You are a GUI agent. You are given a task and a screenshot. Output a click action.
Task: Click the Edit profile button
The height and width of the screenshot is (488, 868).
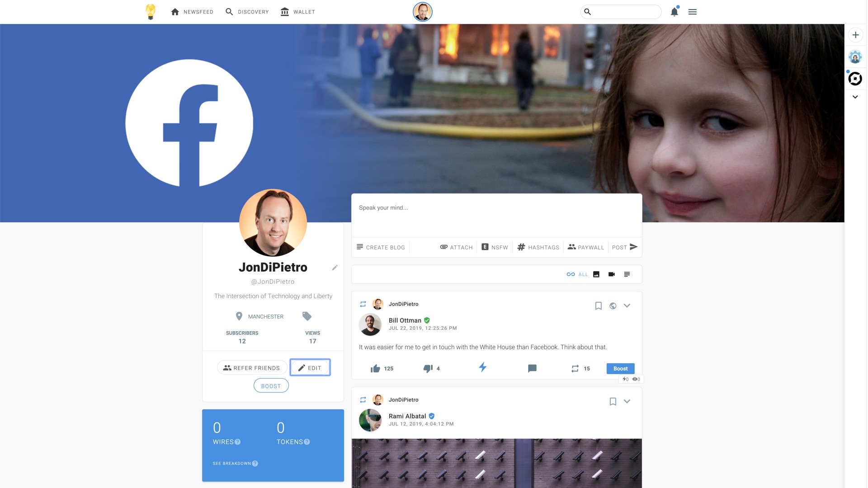tap(310, 368)
